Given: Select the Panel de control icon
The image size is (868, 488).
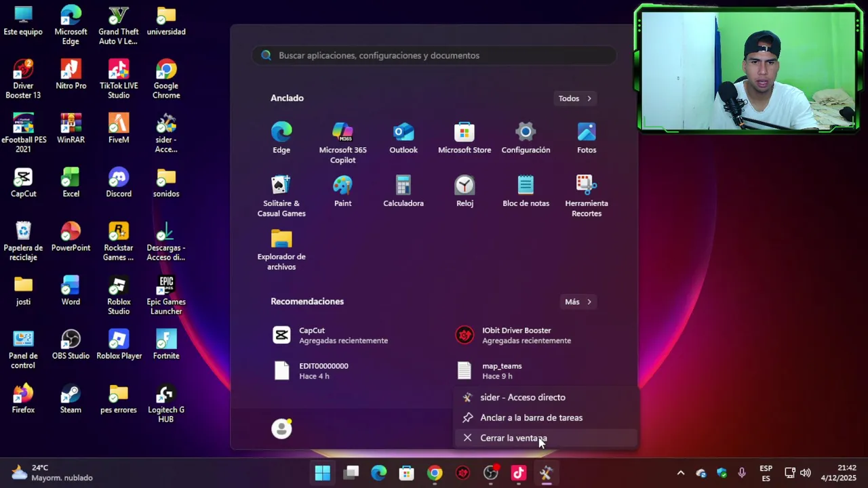Looking at the screenshot, I should pos(24,350).
